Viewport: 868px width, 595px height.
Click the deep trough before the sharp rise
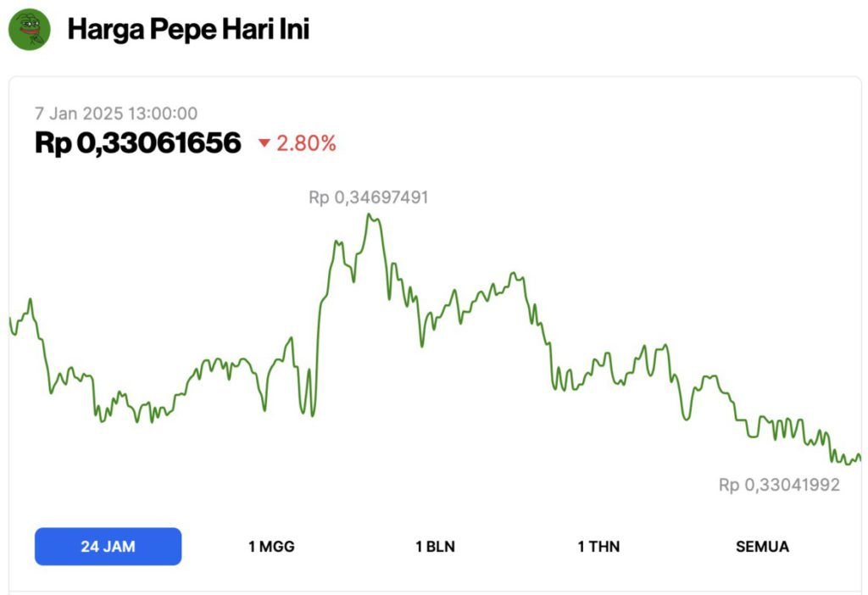click(x=312, y=415)
